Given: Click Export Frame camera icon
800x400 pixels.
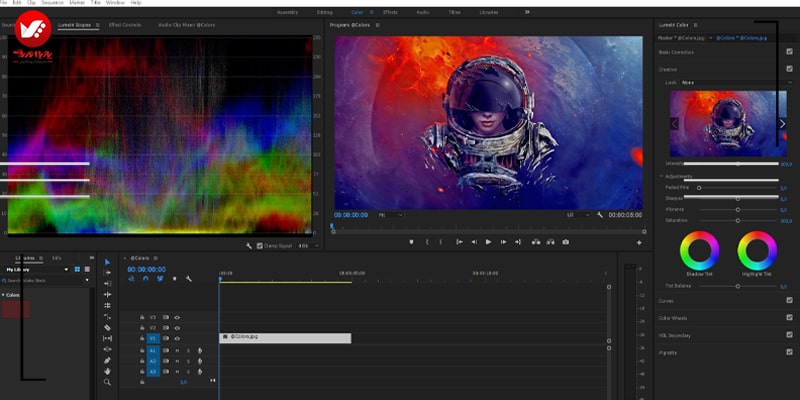Looking at the screenshot, I should (x=565, y=242).
